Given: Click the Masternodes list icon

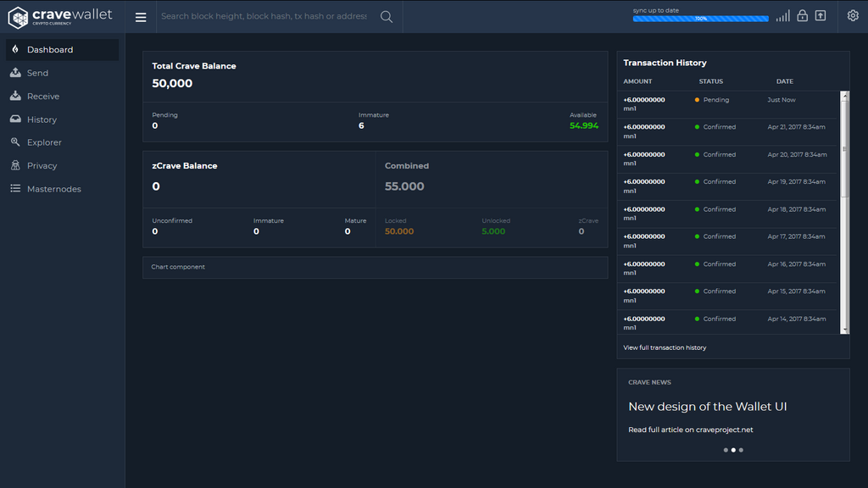Looking at the screenshot, I should (x=15, y=189).
